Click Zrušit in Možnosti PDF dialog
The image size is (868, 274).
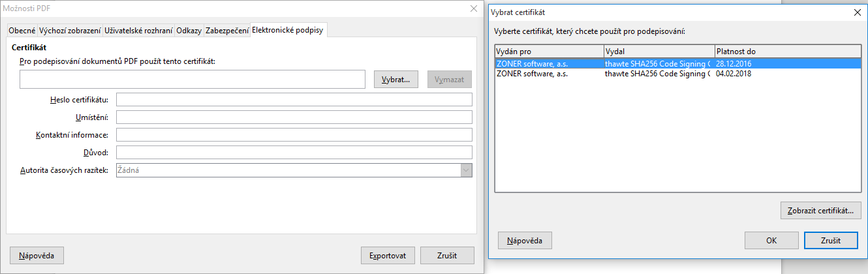pos(447,255)
